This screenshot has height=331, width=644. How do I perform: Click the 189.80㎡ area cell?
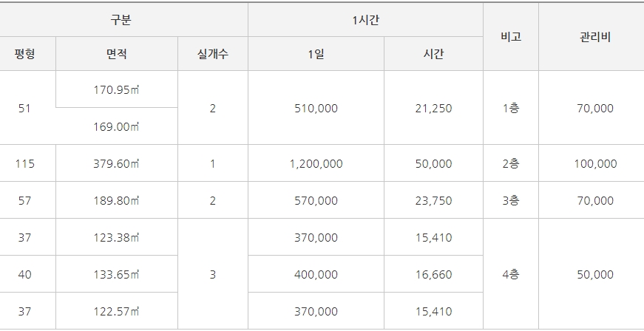[117, 200]
